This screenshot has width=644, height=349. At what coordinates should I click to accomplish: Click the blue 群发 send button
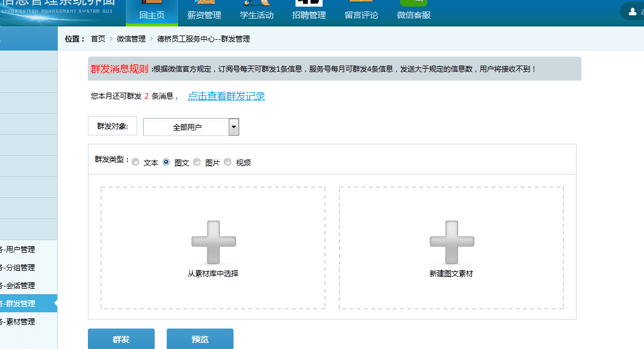121,339
